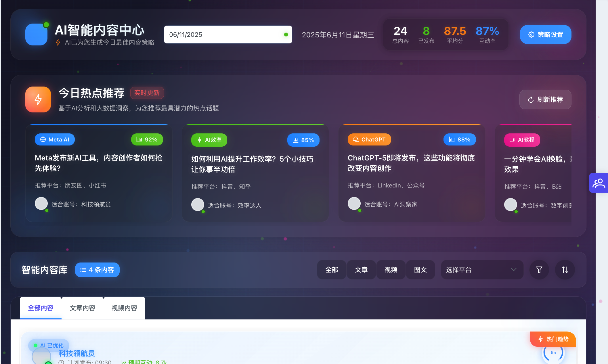Refresh recommendations with 刷新推荐

click(x=545, y=99)
